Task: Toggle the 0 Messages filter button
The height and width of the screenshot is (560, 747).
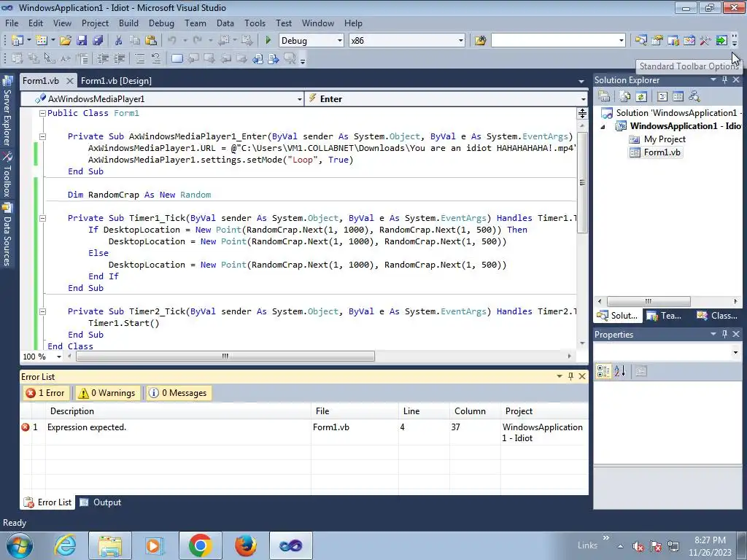Action: click(179, 393)
